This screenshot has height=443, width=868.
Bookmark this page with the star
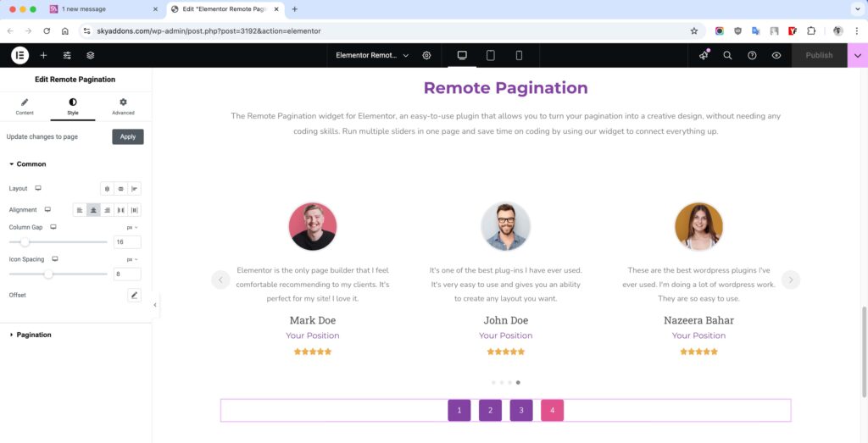(693, 31)
